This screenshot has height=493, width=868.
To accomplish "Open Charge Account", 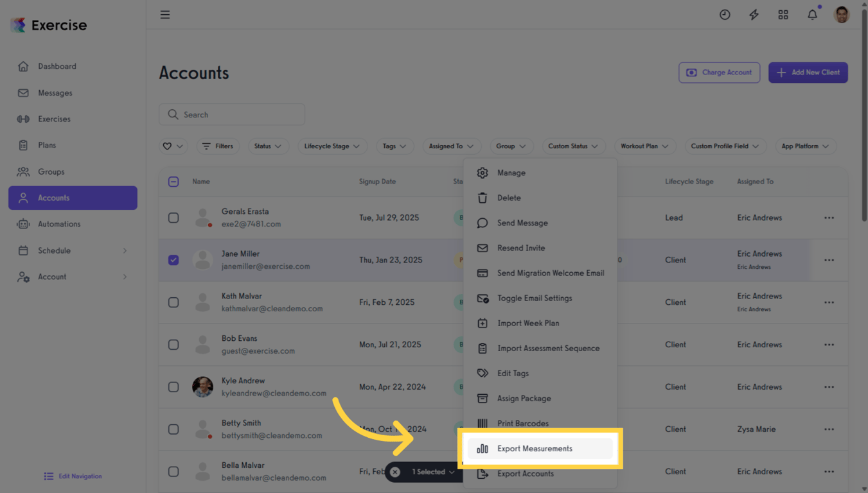I will tap(719, 73).
